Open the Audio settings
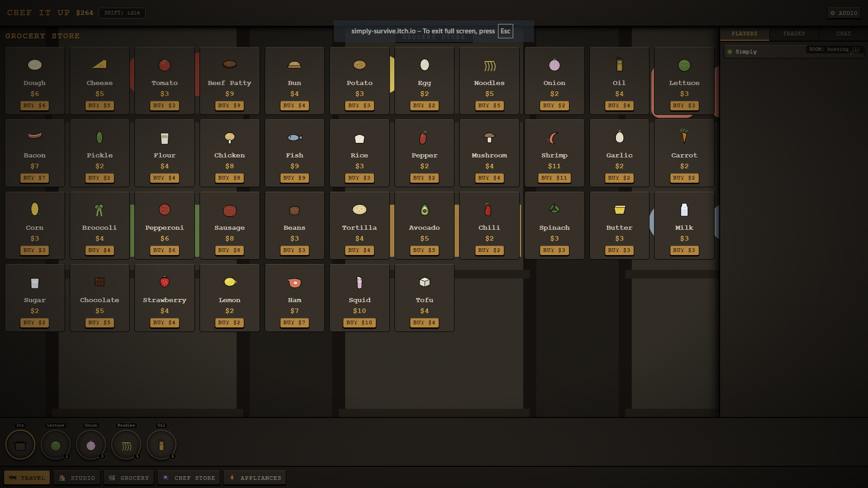 pos(844,13)
